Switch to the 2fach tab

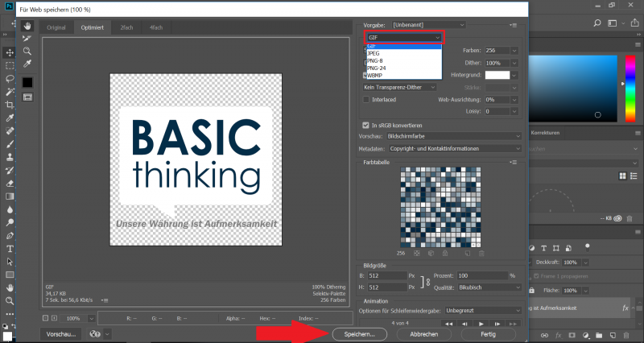click(x=126, y=27)
